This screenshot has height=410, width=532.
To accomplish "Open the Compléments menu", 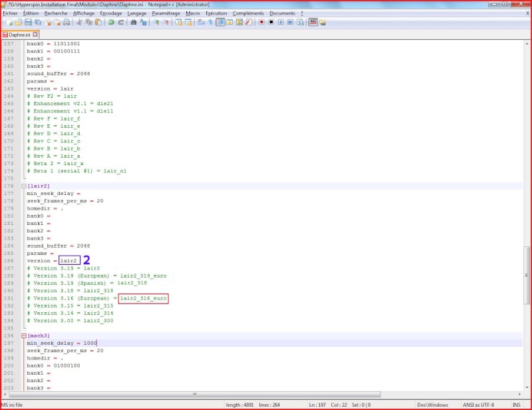I will [x=248, y=13].
